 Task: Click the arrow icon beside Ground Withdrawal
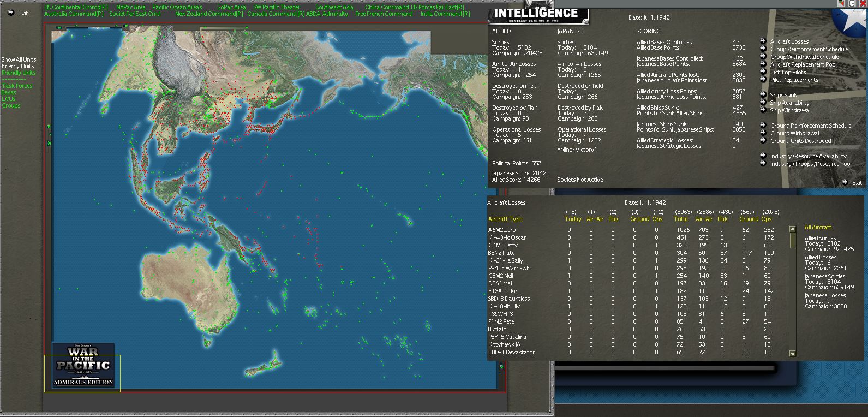point(763,133)
